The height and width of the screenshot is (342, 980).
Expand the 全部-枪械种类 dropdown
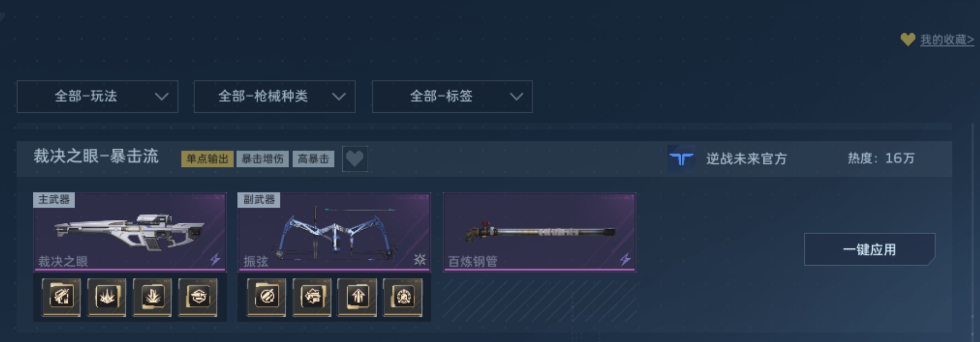pos(275,97)
